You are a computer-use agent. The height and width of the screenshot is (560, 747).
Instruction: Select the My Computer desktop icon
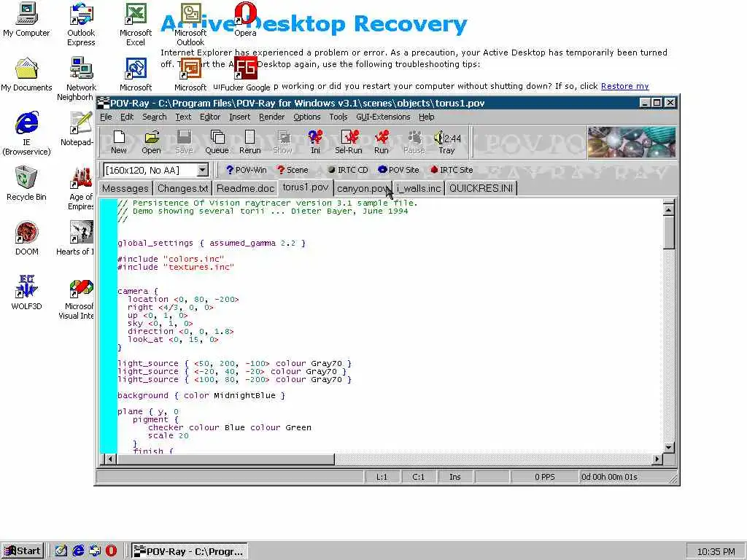(26, 20)
